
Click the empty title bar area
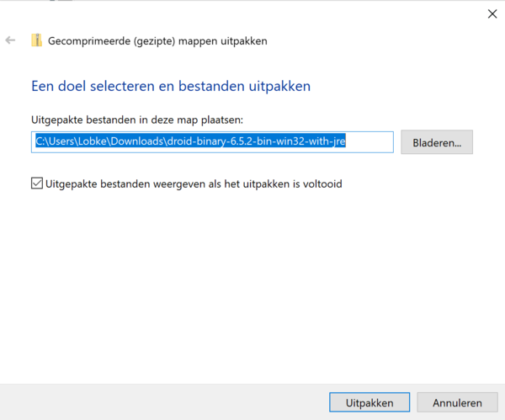click(252, 13)
